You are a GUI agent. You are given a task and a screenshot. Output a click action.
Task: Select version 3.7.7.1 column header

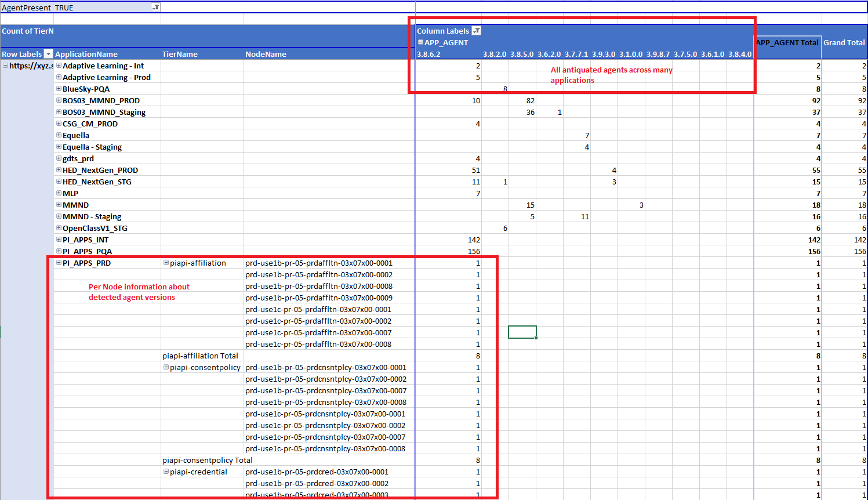point(576,54)
